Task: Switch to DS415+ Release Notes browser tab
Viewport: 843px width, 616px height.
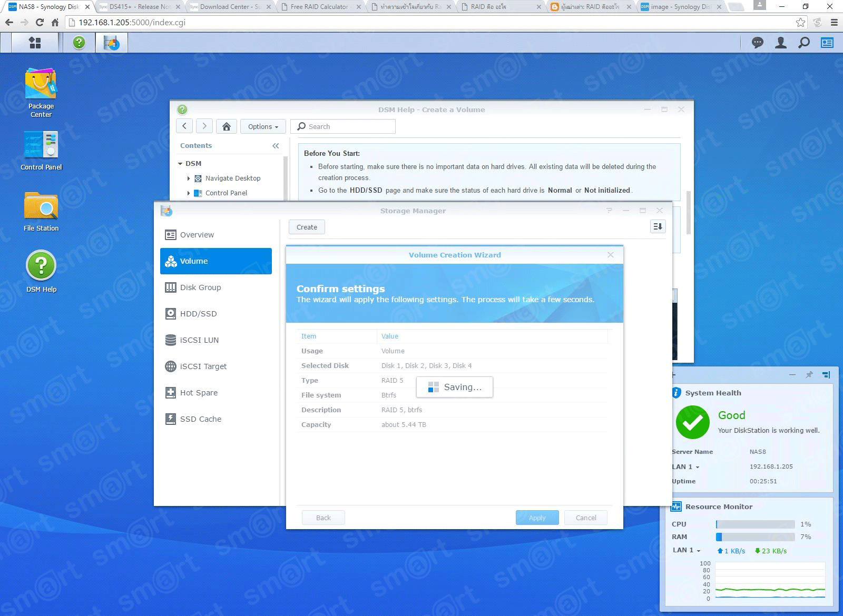Action: [x=140, y=7]
